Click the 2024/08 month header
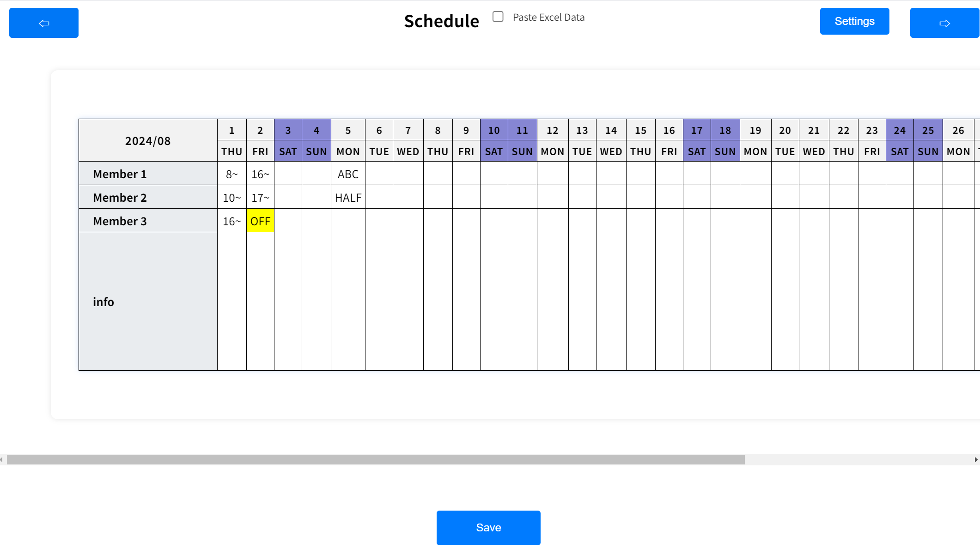 (147, 140)
